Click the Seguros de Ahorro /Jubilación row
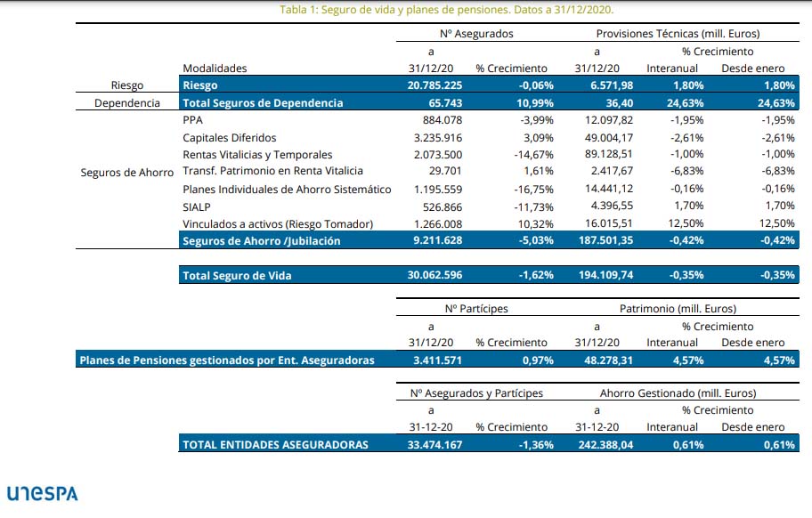812x518 pixels. coord(261,241)
